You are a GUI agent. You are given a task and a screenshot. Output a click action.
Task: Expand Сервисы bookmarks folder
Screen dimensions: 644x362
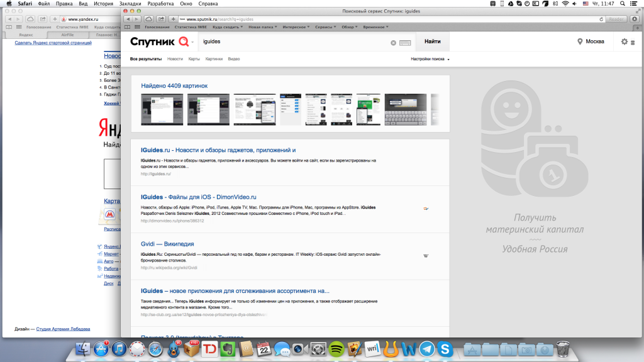click(325, 27)
